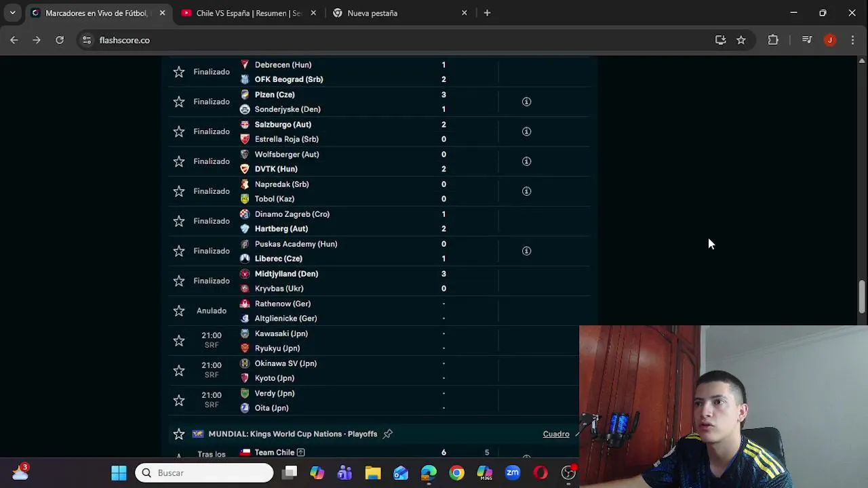Click the Midtjylland team crest
This screenshot has width=868, height=488.
pos(245,274)
